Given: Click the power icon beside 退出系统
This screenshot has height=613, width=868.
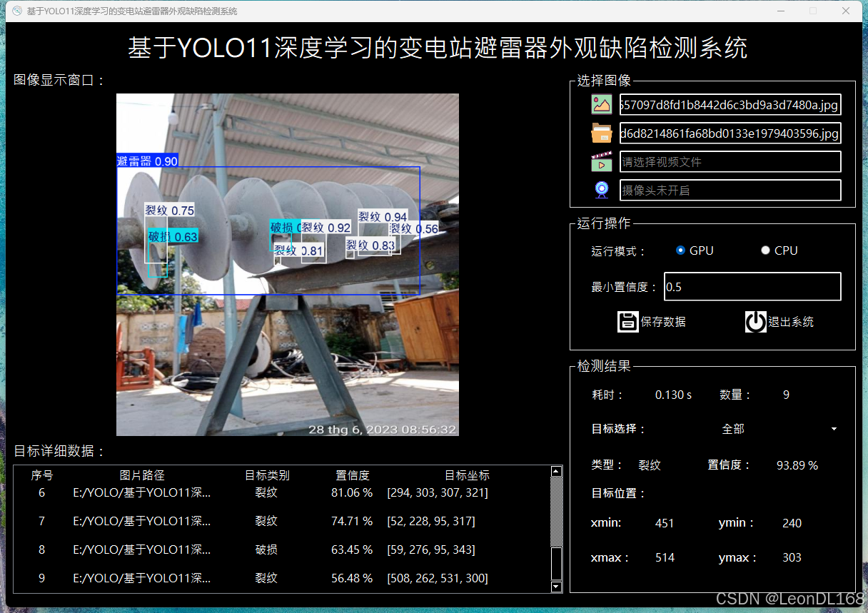Looking at the screenshot, I should tap(756, 321).
